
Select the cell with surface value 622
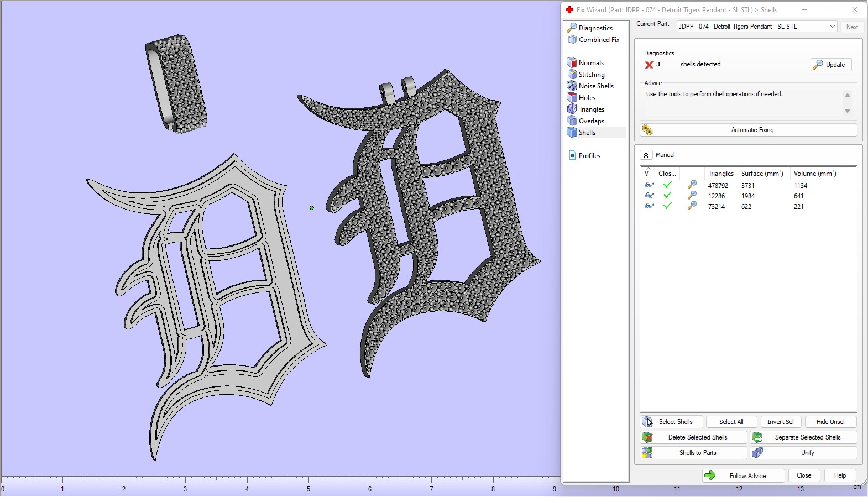(x=746, y=207)
